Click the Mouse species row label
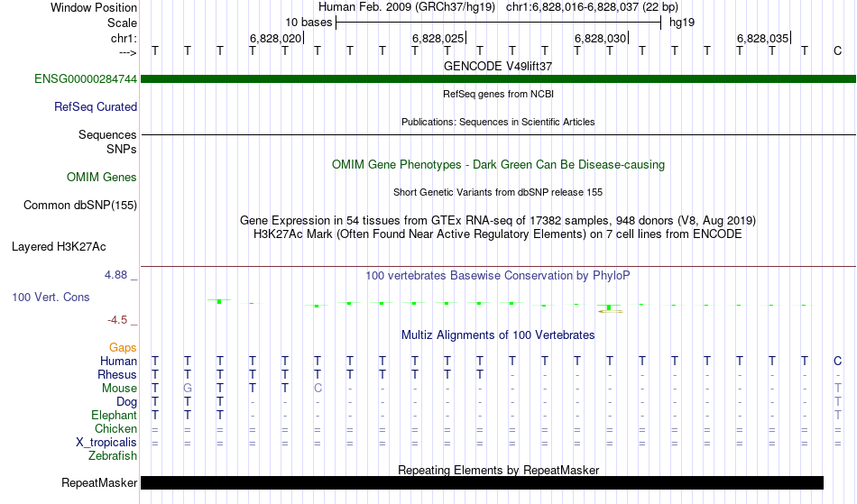The image size is (857, 504). coord(119,389)
